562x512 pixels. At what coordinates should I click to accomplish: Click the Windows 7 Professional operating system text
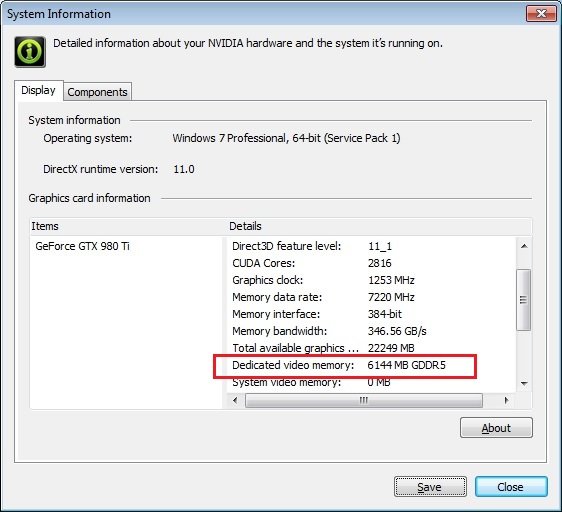286,138
